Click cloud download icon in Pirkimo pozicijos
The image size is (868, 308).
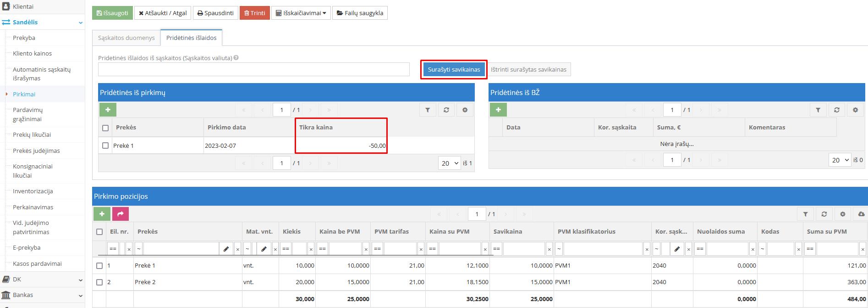[x=861, y=214]
